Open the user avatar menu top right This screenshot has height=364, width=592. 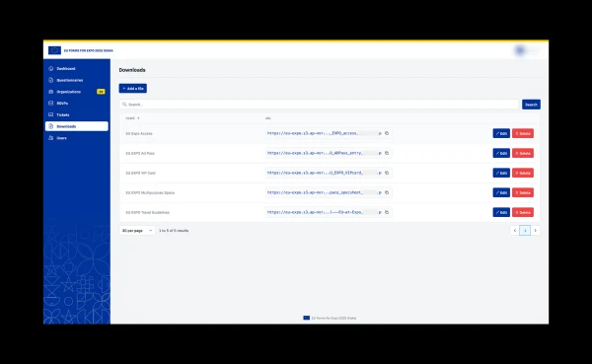coord(520,50)
